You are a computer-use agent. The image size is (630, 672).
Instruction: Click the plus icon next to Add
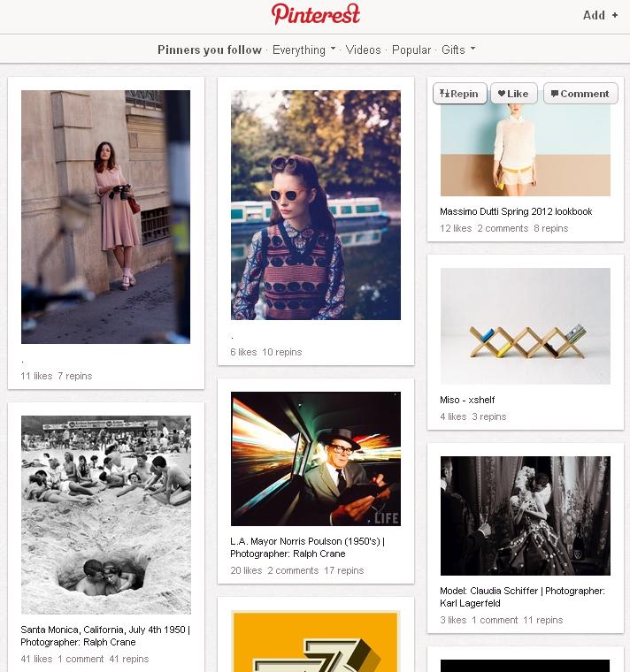[x=615, y=15]
